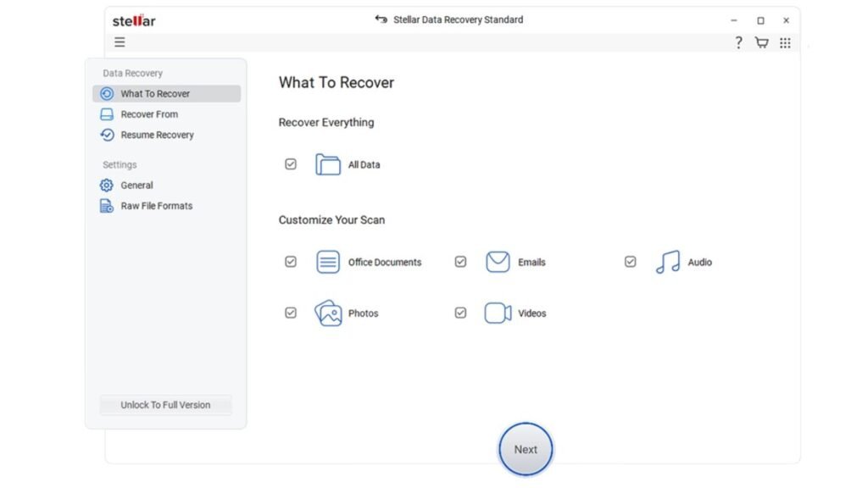The image size is (868, 488).
Task: Open the hamburger menu
Action: pyautogui.click(x=120, y=42)
